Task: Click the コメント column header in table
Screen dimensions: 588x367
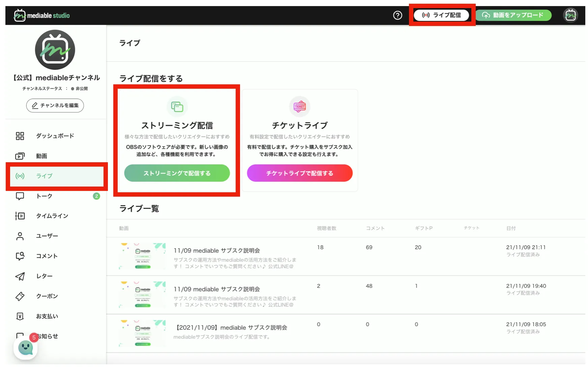Action: click(x=375, y=228)
